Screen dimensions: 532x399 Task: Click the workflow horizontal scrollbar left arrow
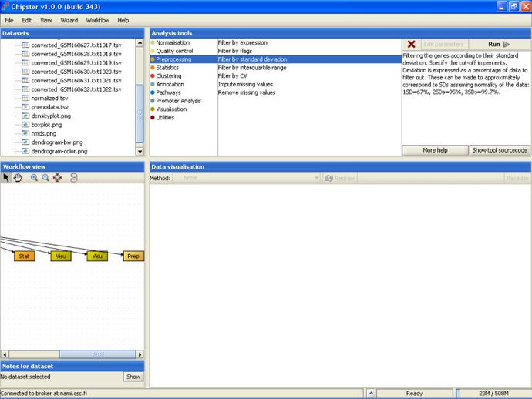point(5,354)
